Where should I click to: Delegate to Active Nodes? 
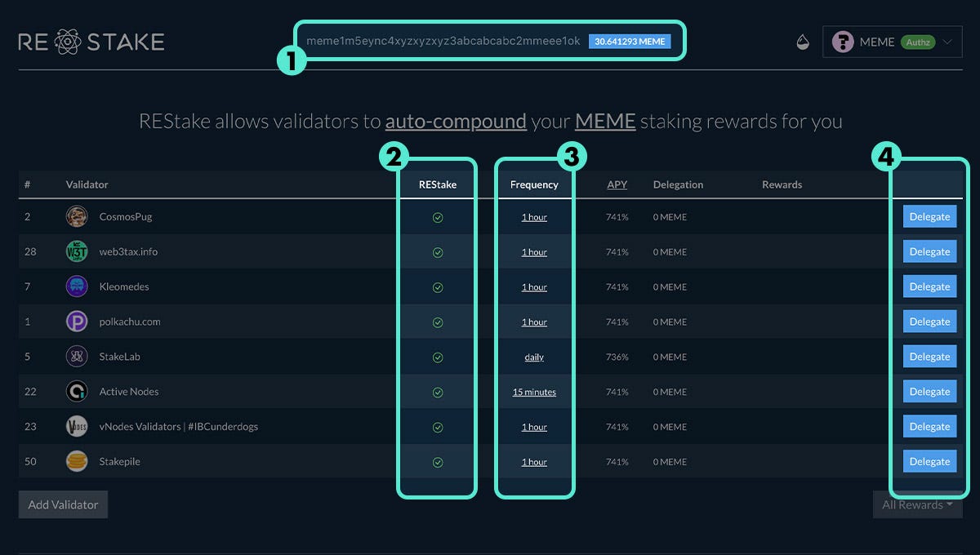[929, 392]
